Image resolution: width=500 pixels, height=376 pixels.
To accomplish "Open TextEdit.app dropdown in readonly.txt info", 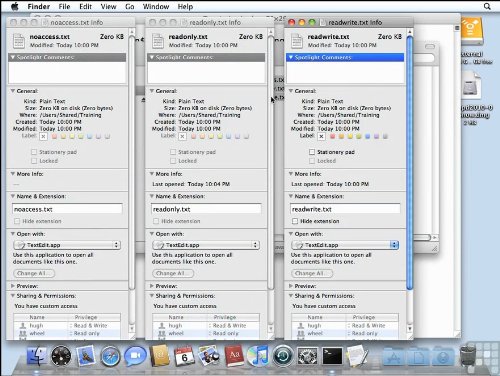I will (x=206, y=245).
